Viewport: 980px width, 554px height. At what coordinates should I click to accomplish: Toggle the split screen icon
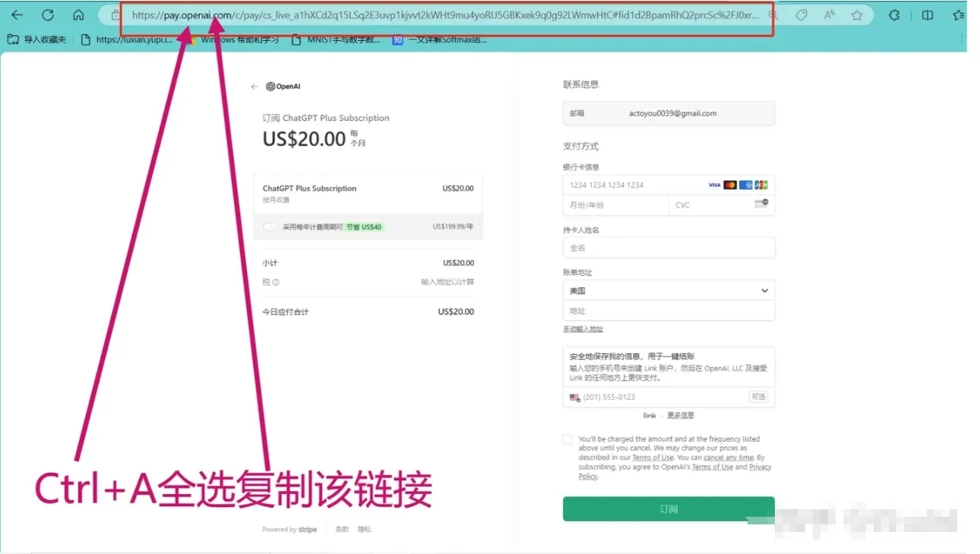click(928, 15)
